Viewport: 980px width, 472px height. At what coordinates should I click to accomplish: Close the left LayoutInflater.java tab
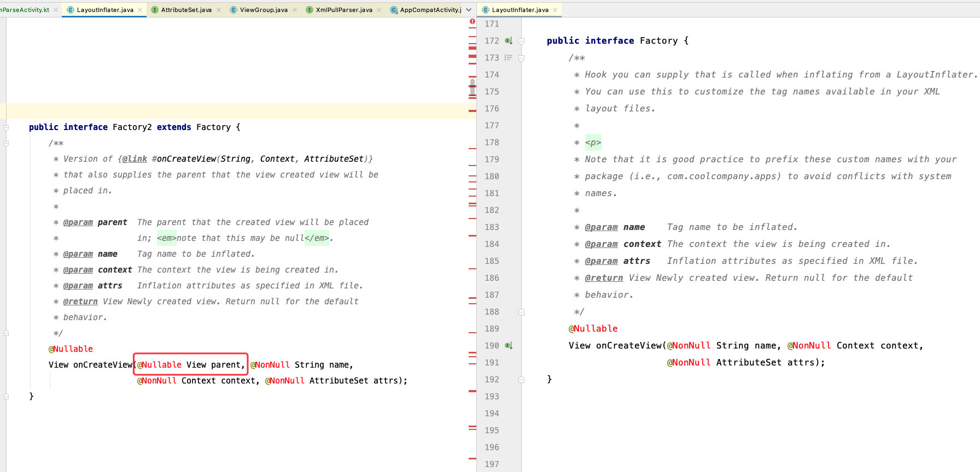click(141, 10)
